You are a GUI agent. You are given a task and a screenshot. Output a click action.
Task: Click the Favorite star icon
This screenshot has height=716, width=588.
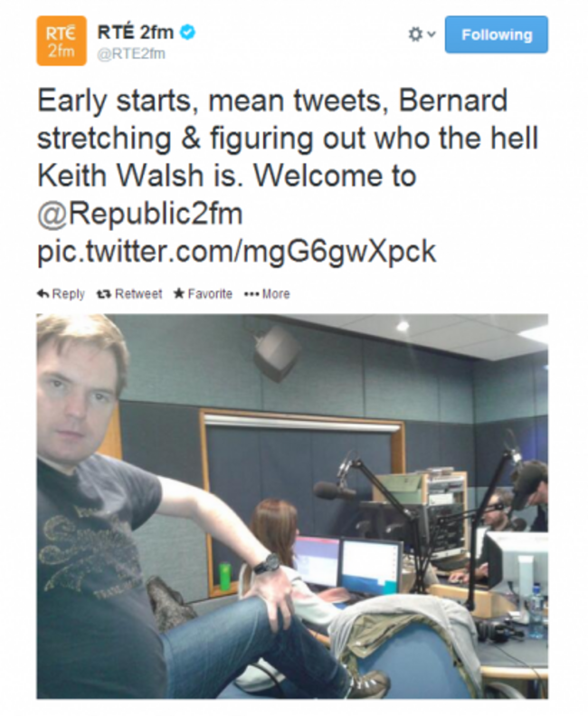[x=179, y=293]
